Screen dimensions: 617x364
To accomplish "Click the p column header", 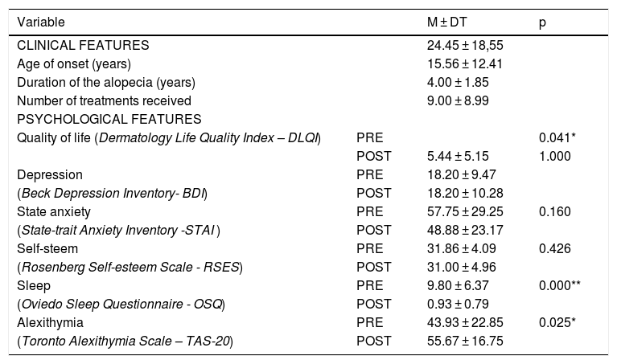I will 541,22.
